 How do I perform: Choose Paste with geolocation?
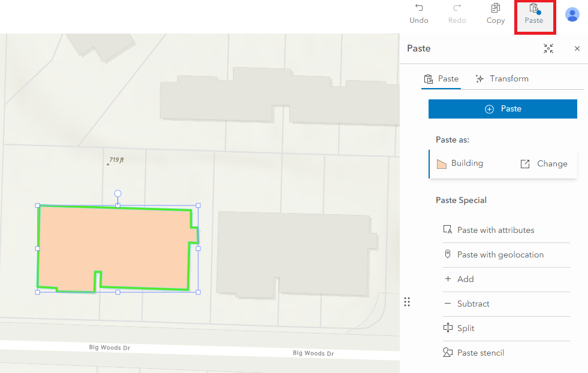[500, 254]
